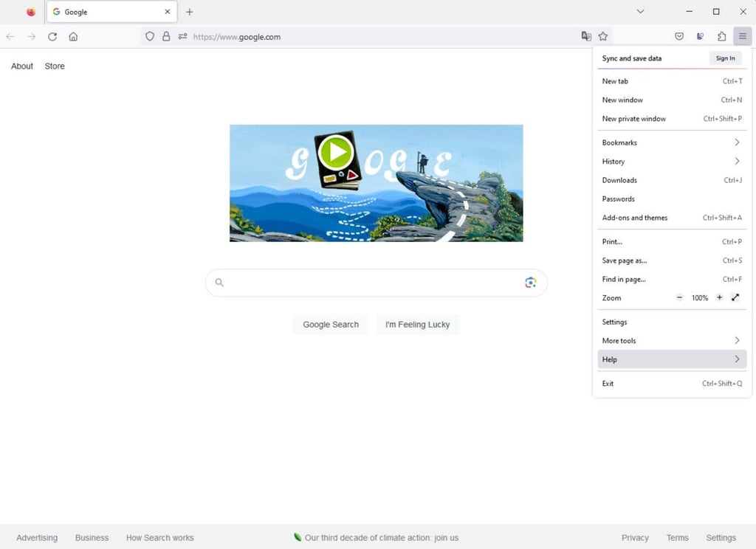756x549 pixels.
Task: Open Settings in the Firefox menu
Action: pyautogui.click(x=672, y=322)
